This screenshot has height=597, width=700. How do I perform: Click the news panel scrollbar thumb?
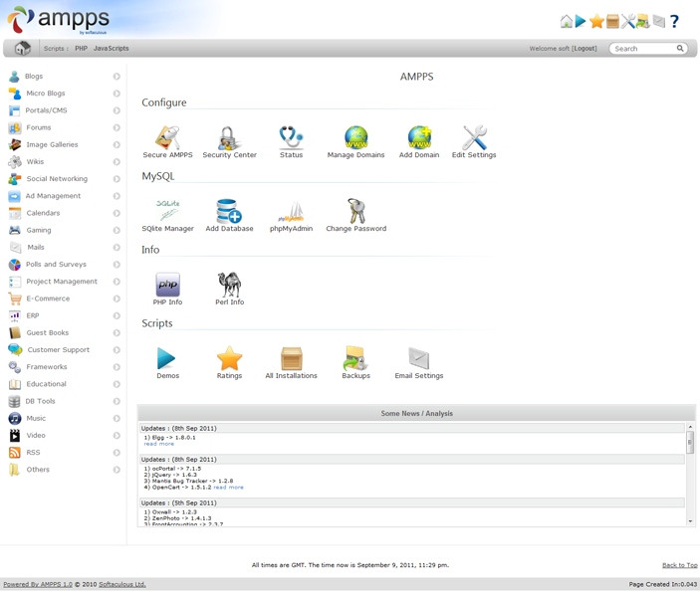(x=690, y=442)
